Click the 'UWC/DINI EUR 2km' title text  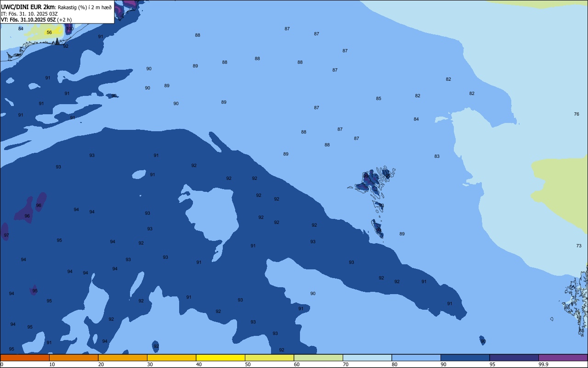[x=28, y=7]
